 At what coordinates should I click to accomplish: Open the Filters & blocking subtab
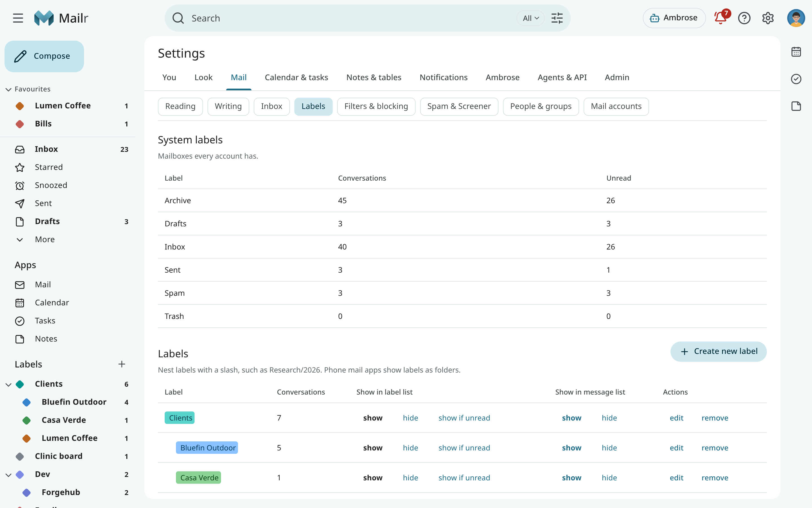tap(376, 106)
